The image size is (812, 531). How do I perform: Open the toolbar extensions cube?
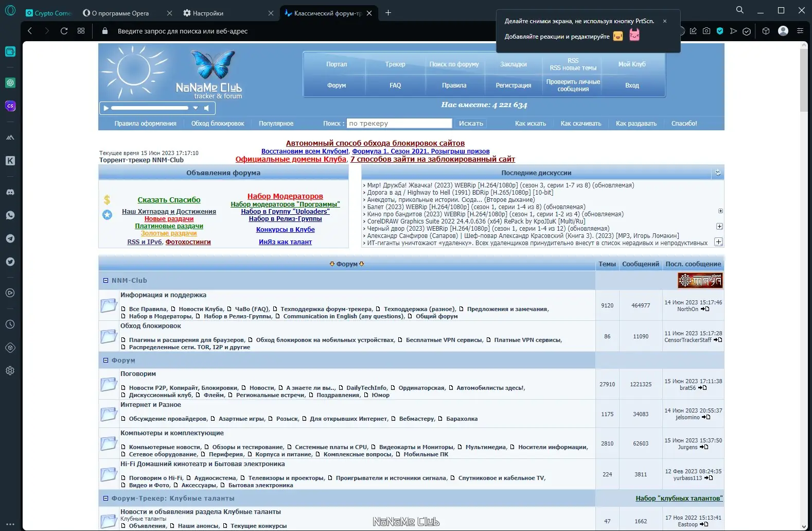766,31
